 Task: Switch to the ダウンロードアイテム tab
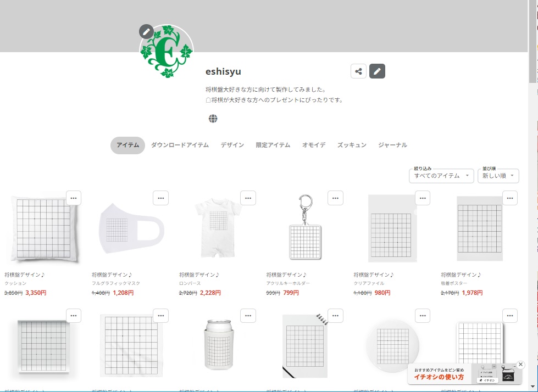tap(180, 145)
